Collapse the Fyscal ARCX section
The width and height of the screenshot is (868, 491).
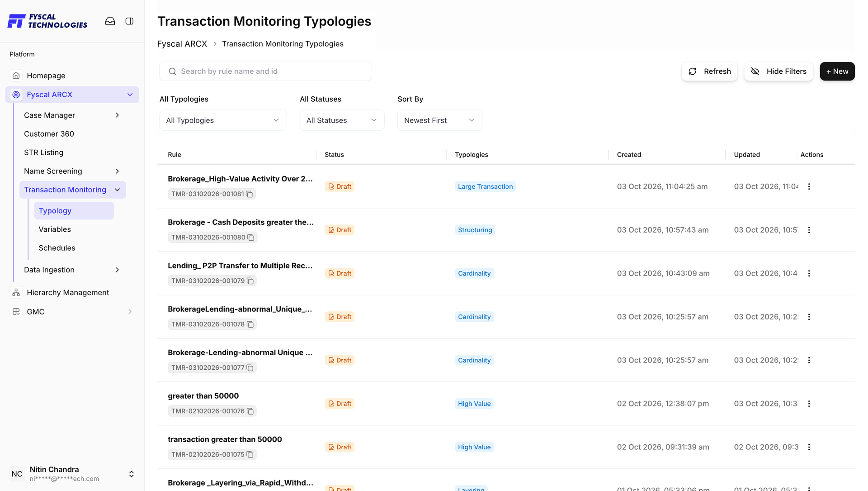[x=130, y=95]
